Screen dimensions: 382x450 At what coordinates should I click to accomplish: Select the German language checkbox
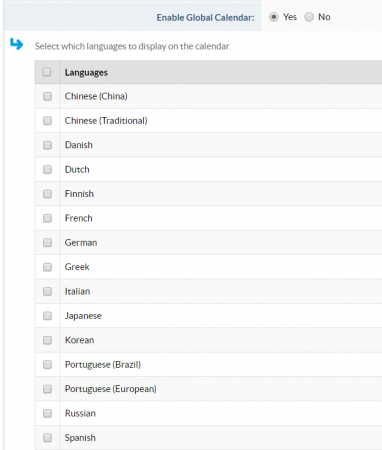47,242
